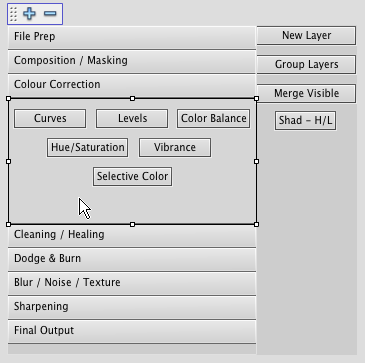365x363 pixels.
Task: Open the Selective Color adjustment
Action: 132,177
